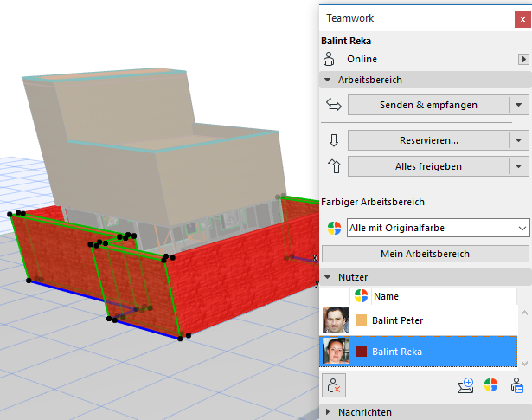Click the new message envelope icon
532x420 pixels.
465,385
